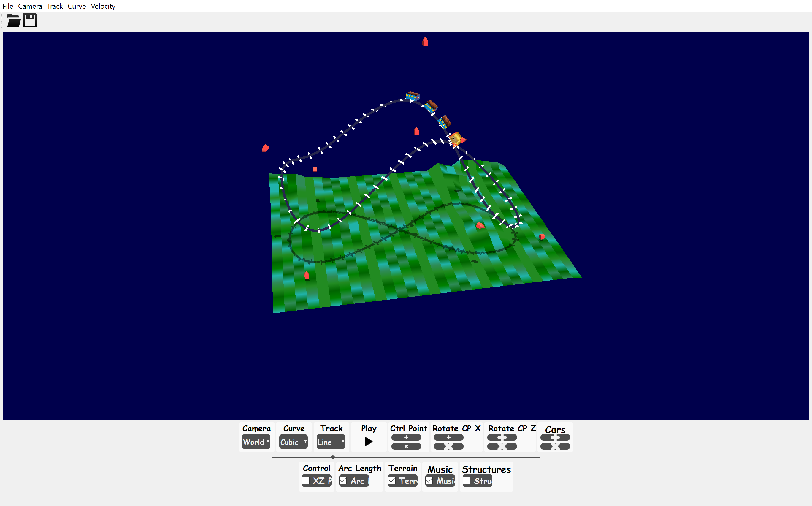Remove a control point with x button
The image size is (812, 506).
[406, 446]
